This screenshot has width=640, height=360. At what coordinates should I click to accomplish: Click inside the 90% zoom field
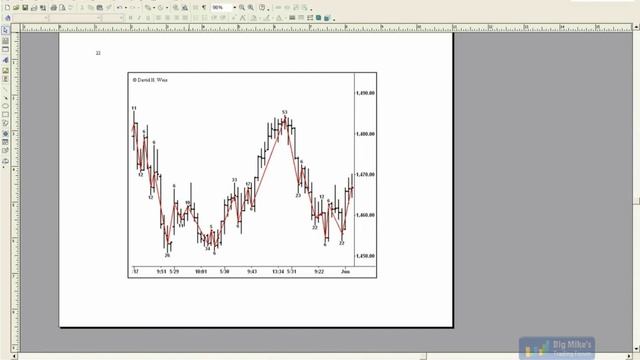pos(222,7)
